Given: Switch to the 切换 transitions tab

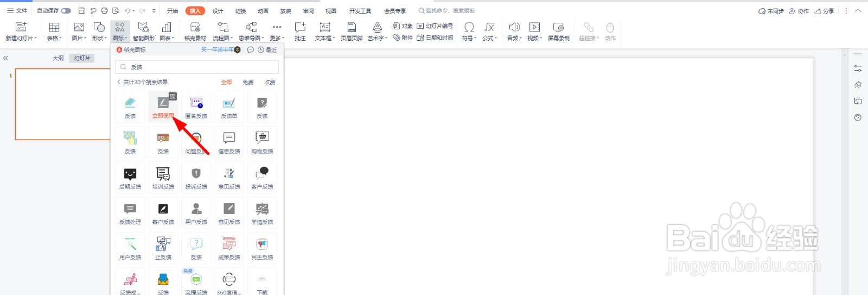Looking at the screenshot, I should click(x=240, y=11).
